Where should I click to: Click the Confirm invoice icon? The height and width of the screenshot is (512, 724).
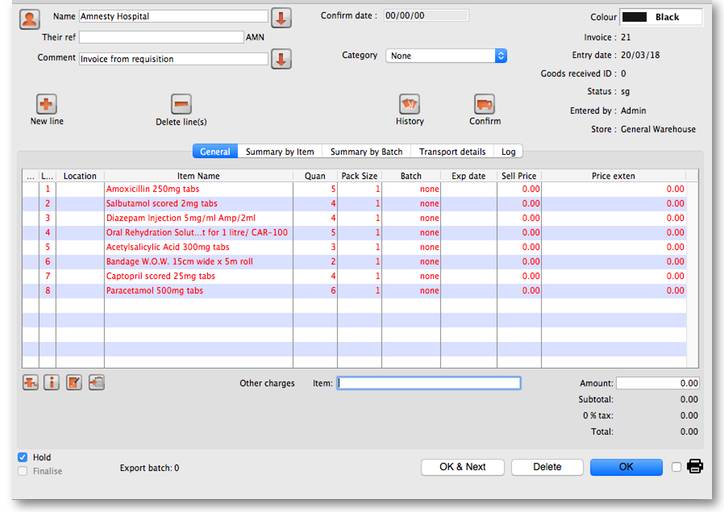pyautogui.click(x=484, y=104)
